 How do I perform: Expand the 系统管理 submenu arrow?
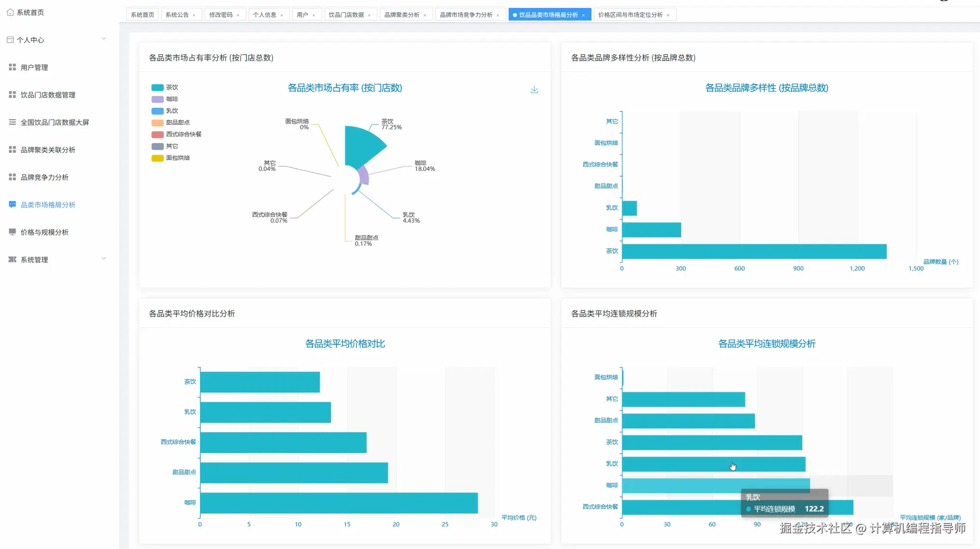[104, 258]
